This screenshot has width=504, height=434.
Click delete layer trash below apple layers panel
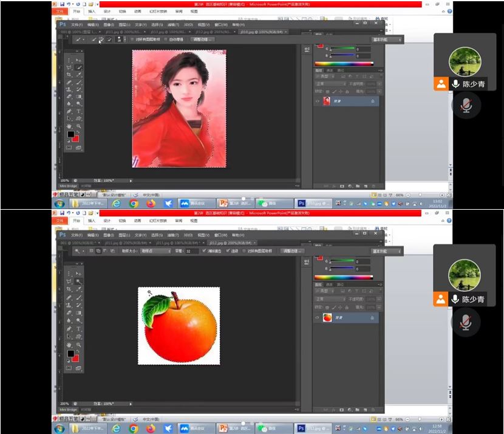click(x=373, y=410)
